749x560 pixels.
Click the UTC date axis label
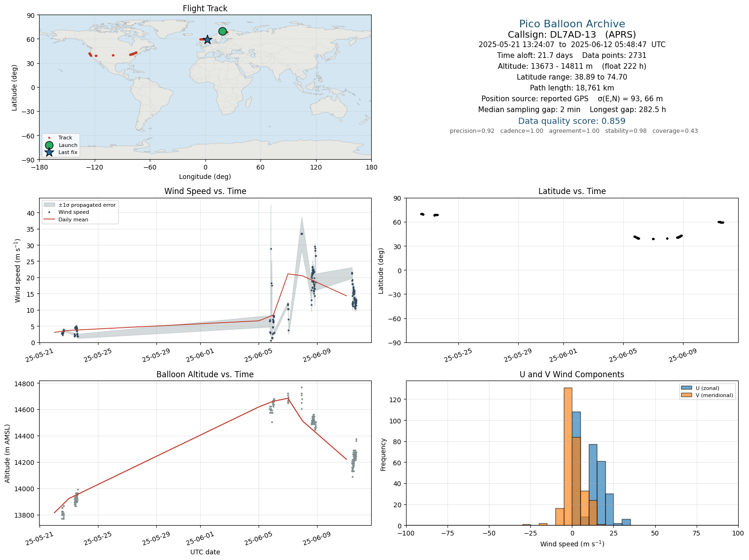[205, 552]
